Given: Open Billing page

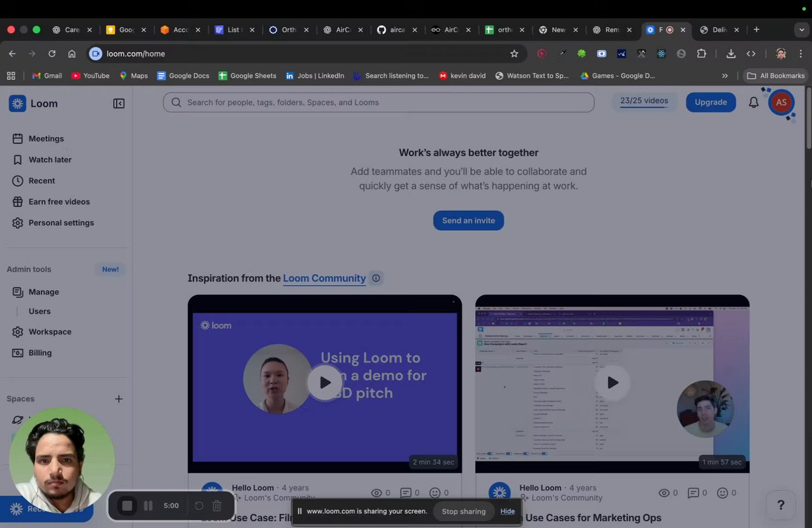Looking at the screenshot, I should pos(40,352).
